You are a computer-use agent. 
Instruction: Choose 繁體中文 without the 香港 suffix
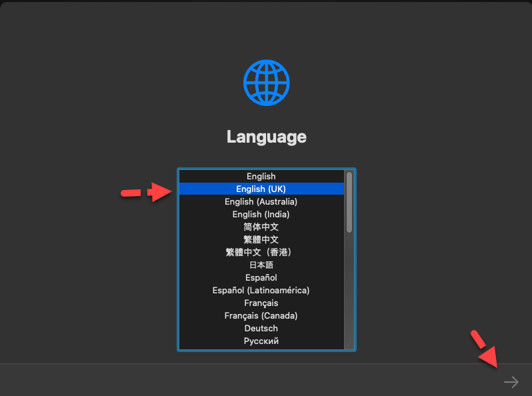tap(261, 240)
